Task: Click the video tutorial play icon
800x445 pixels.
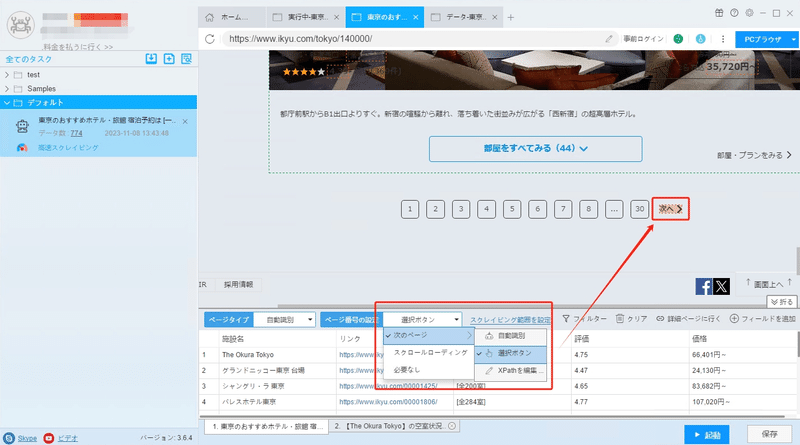Action: click(x=48, y=438)
